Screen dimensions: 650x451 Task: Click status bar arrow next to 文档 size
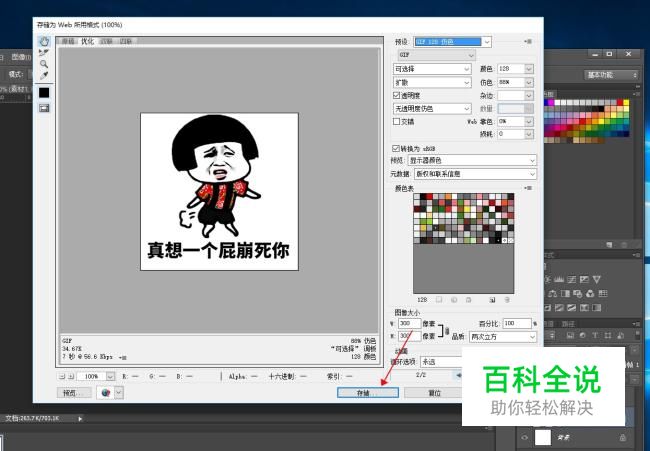(80, 419)
